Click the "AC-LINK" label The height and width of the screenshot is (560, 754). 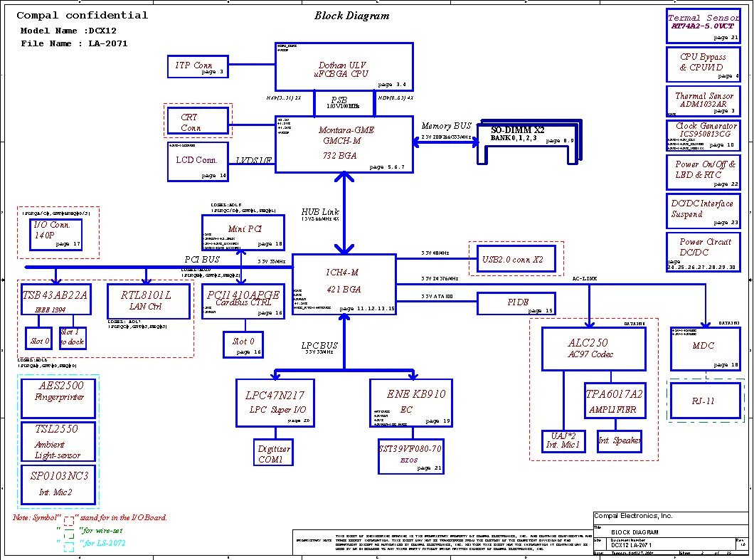(584, 278)
